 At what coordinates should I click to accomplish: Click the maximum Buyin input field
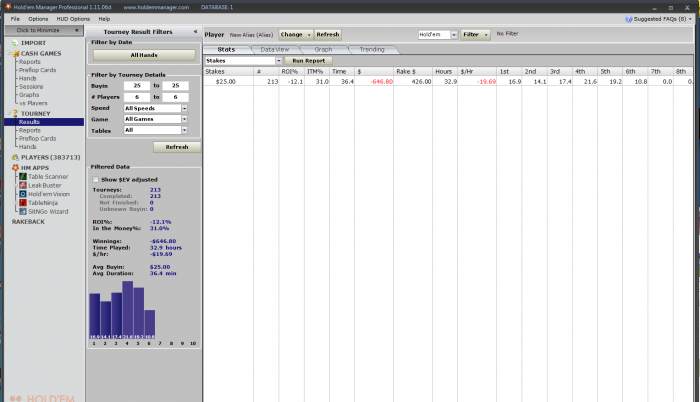[x=175, y=85]
